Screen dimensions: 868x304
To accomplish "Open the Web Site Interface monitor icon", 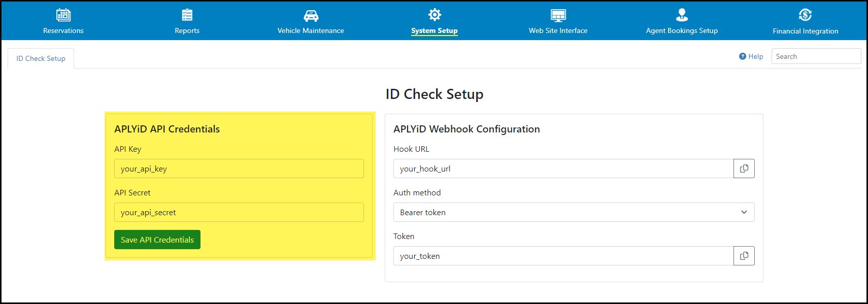I will (558, 15).
